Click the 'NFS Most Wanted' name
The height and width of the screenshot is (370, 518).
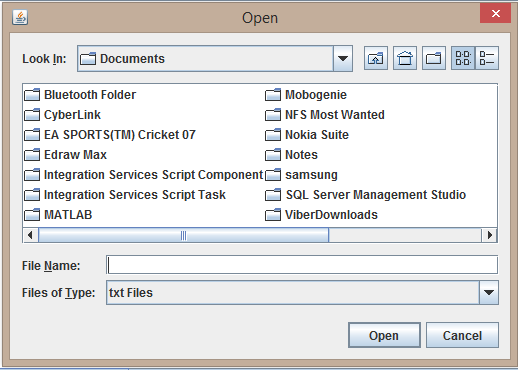tap(335, 115)
